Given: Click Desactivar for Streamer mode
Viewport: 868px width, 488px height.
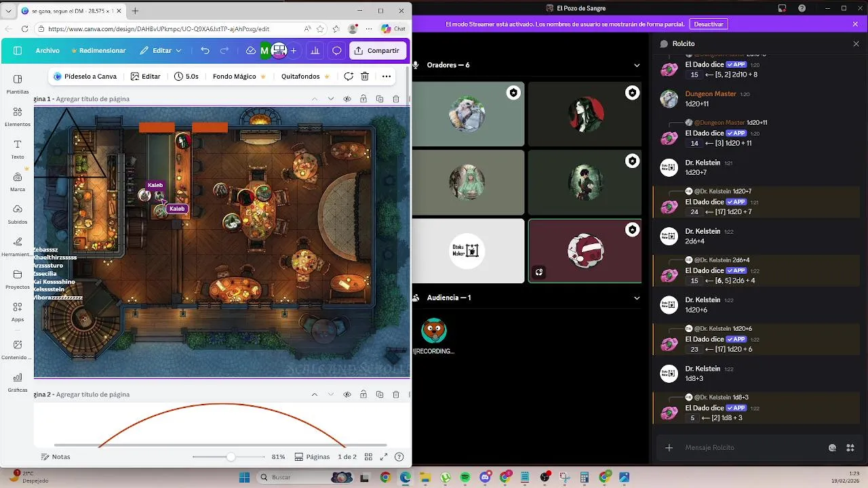Looking at the screenshot, I should pos(709,24).
